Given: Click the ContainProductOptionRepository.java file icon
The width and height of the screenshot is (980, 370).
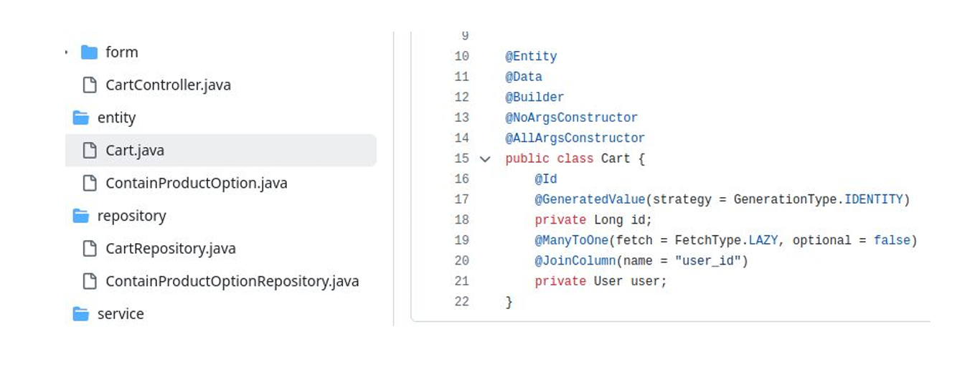Looking at the screenshot, I should pos(90,282).
